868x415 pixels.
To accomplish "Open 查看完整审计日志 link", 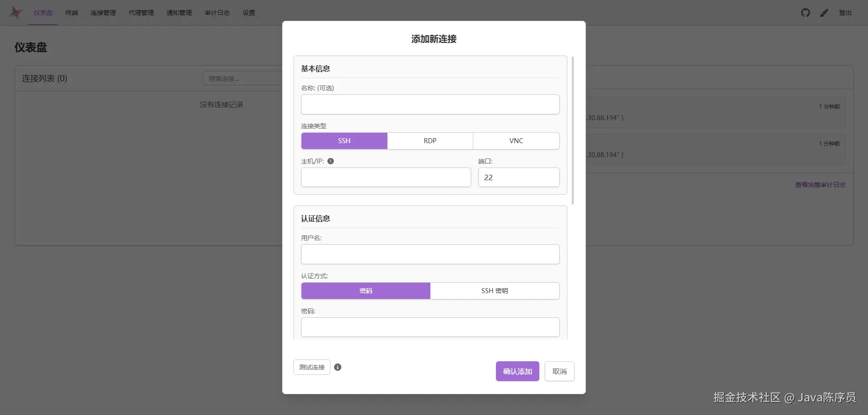I will coord(820,185).
